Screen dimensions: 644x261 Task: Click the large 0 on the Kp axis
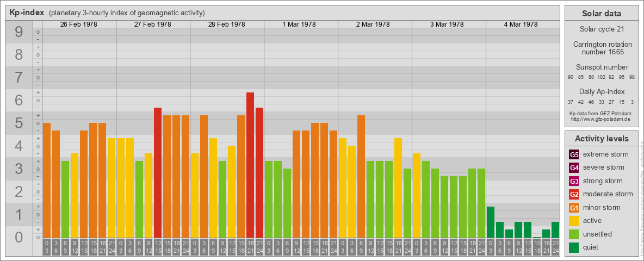(19, 237)
